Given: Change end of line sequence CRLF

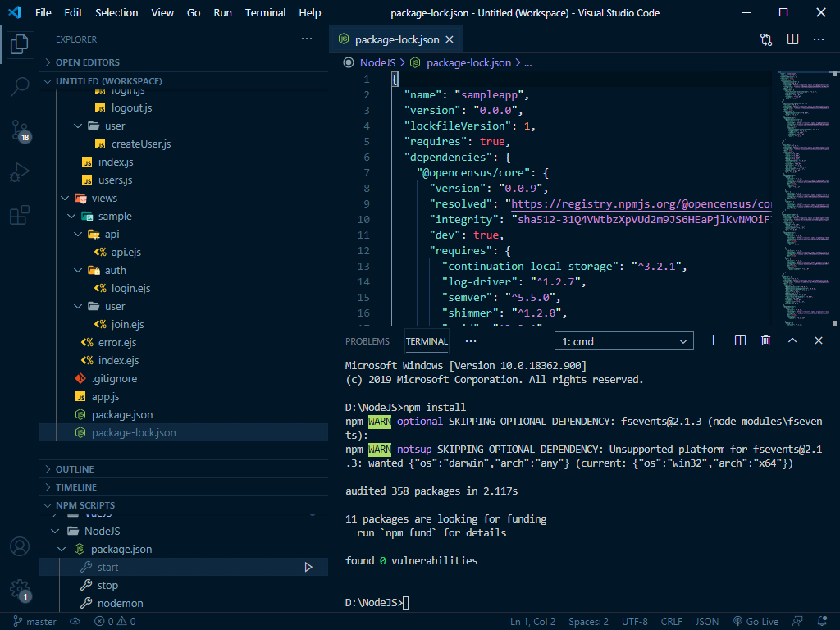Looking at the screenshot, I should pos(671,622).
